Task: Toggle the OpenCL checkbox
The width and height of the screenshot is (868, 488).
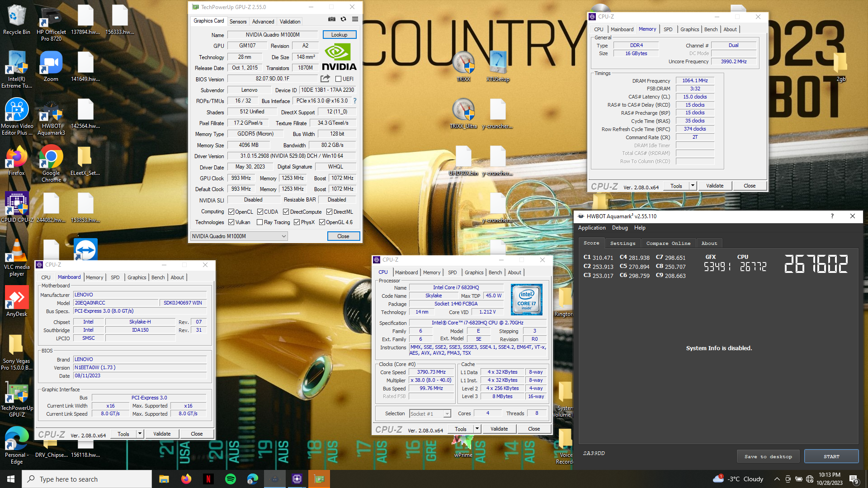Action: click(x=231, y=211)
